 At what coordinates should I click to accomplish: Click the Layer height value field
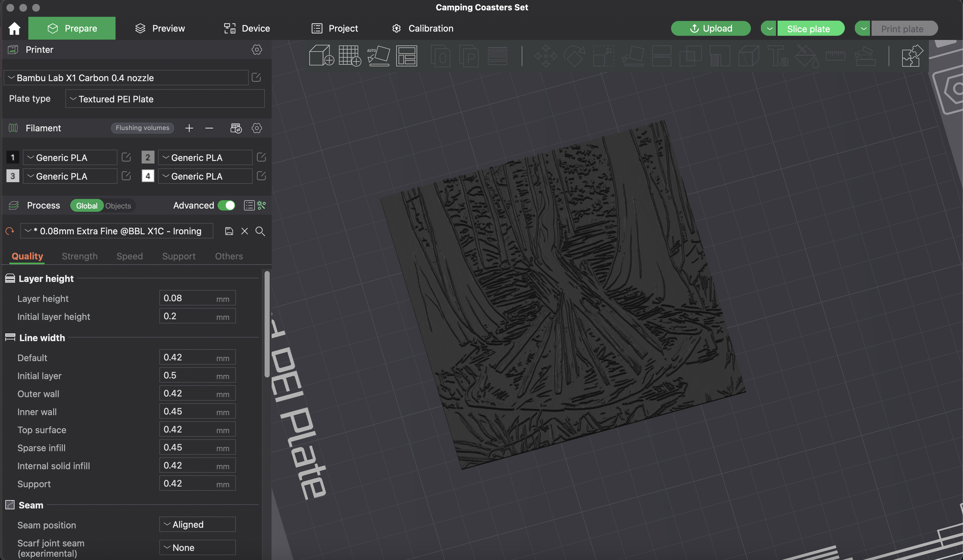[x=197, y=298]
